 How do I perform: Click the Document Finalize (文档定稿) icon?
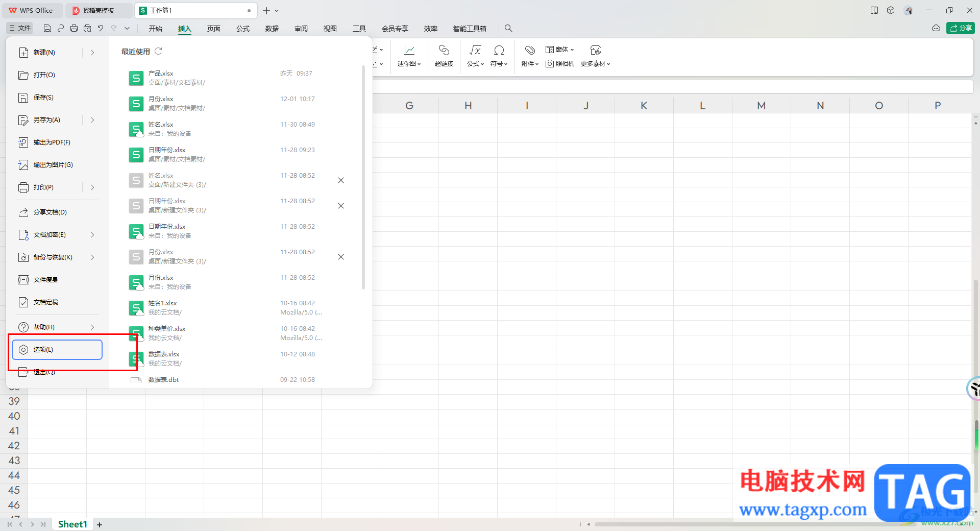pos(23,302)
